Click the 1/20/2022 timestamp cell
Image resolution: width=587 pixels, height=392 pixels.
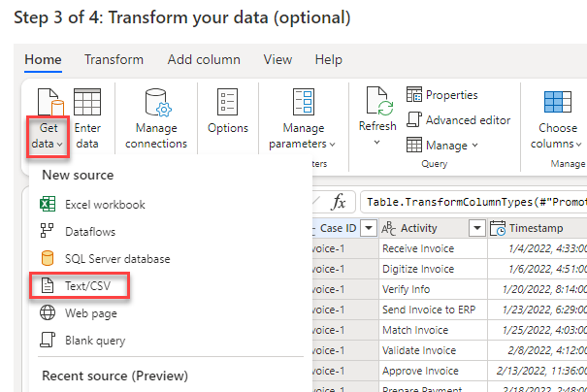click(538, 289)
